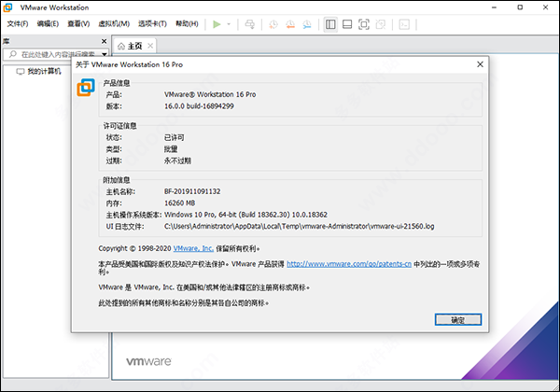This screenshot has width=560, height=392.
Task: Open the 选项卡(T) menu
Action: pyautogui.click(x=152, y=24)
